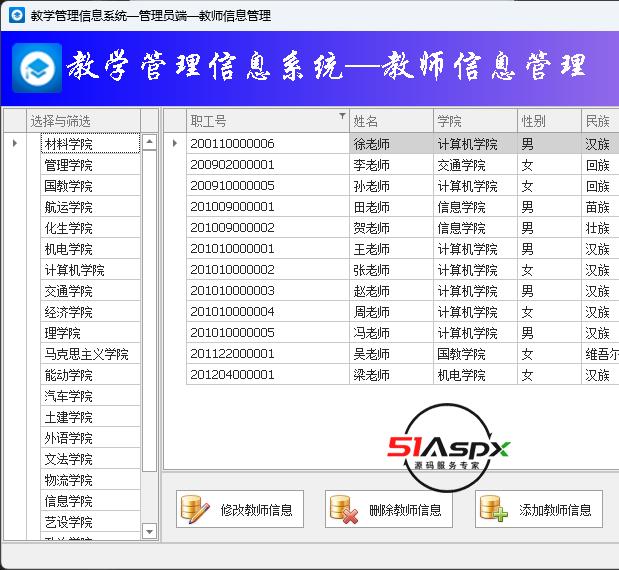Select employee number 201010000002

pos(268,270)
